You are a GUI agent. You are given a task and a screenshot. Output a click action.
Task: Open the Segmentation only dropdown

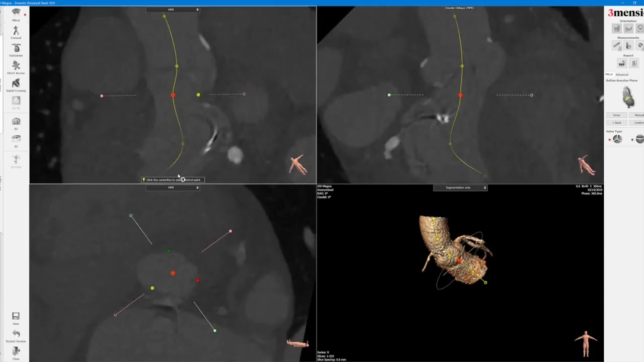[460, 188]
